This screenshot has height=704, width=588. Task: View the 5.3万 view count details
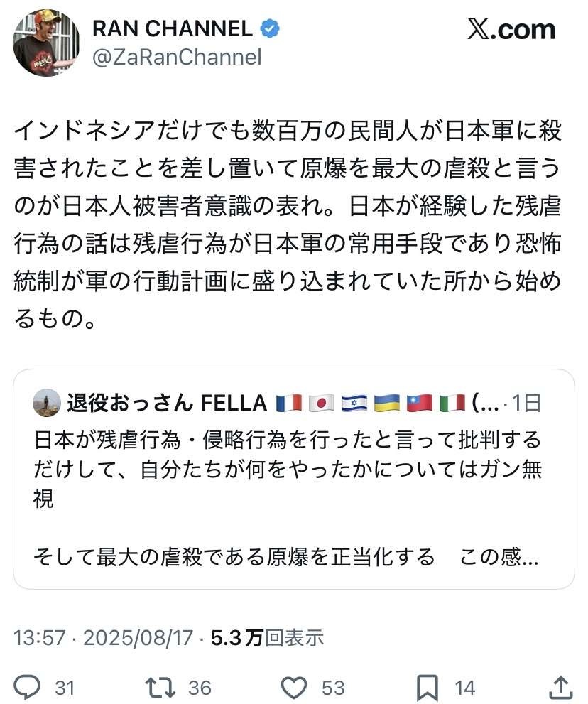tap(267, 637)
